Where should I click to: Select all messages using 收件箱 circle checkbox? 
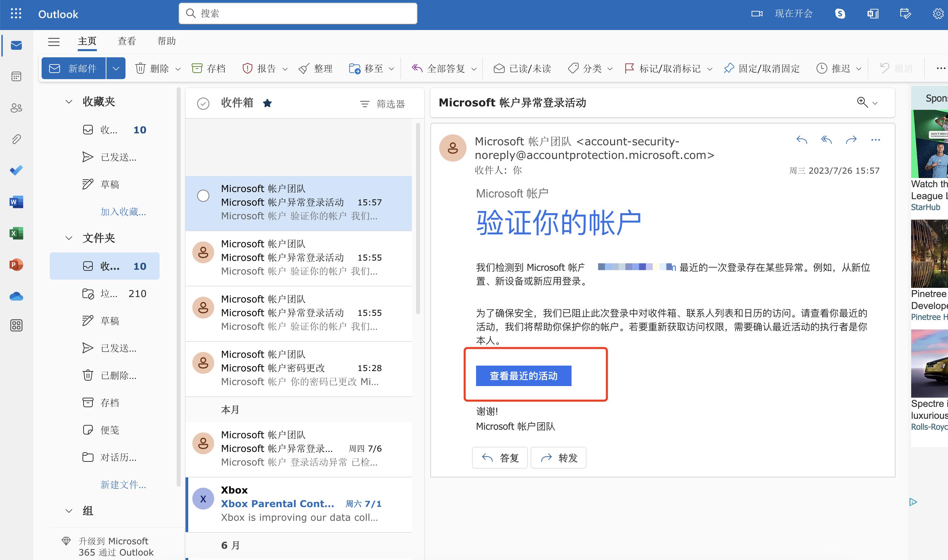[x=203, y=103]
